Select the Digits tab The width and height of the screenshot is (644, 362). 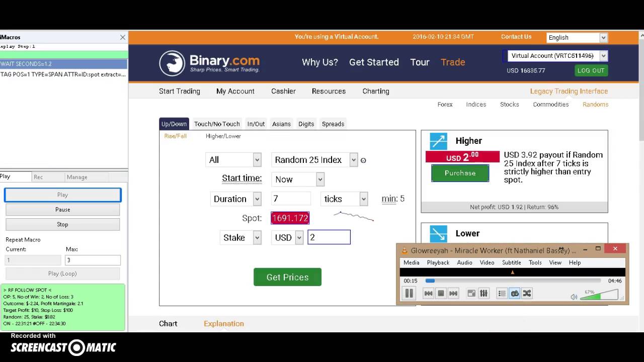(x=306, y=124)
